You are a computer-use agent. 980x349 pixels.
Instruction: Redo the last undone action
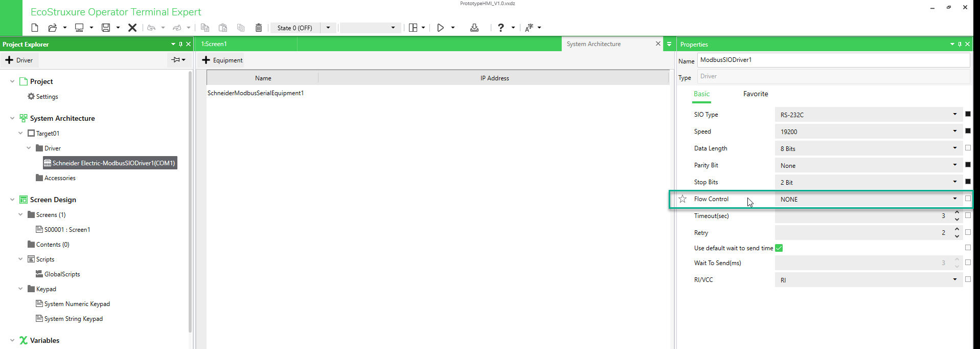tap(177, 28)
